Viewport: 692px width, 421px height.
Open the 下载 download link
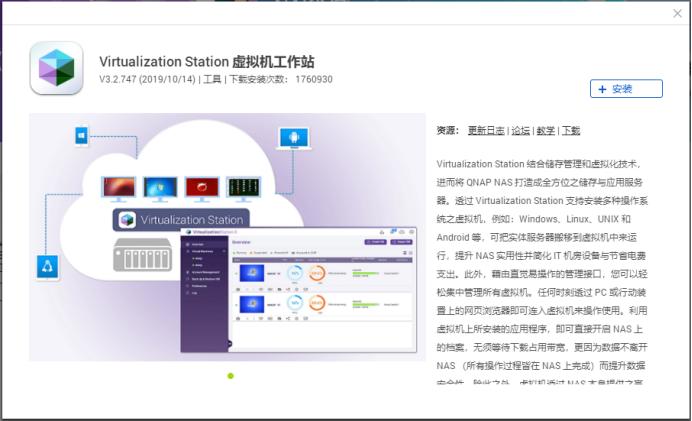click(570, 131)
